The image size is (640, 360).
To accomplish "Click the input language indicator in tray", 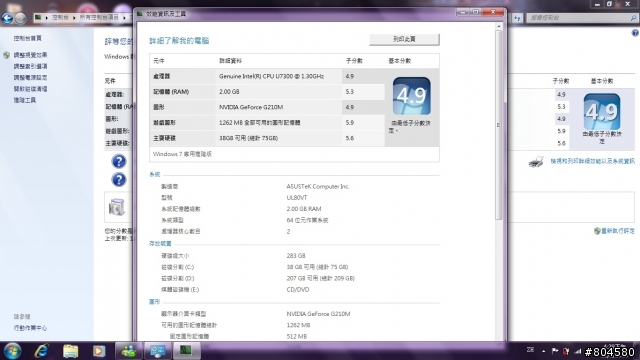I will (x=530, y=350).
